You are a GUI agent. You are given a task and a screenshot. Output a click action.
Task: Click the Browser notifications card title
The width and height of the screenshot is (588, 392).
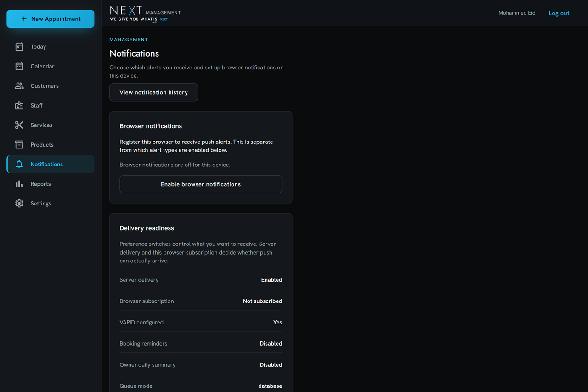point(151,126)
